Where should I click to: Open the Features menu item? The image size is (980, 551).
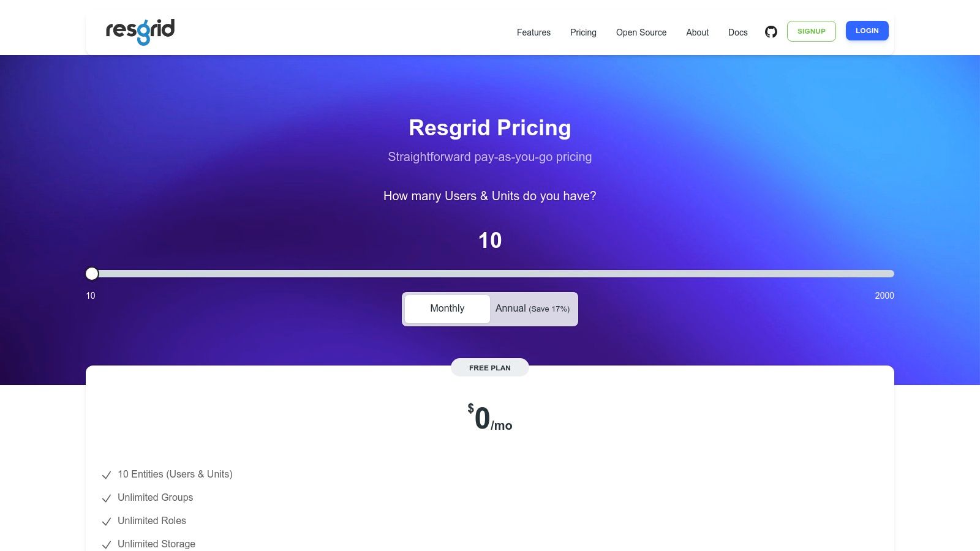pyautogui.click(x=533, y=32)
